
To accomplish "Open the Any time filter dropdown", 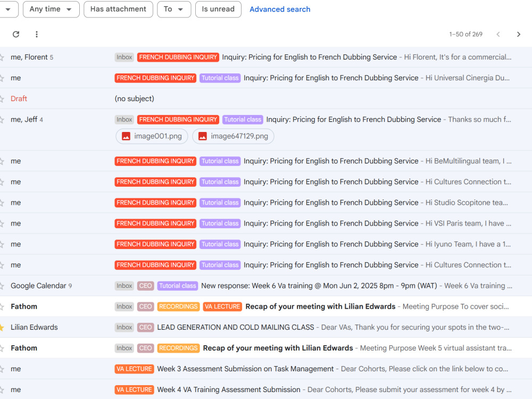I will 51,9.
